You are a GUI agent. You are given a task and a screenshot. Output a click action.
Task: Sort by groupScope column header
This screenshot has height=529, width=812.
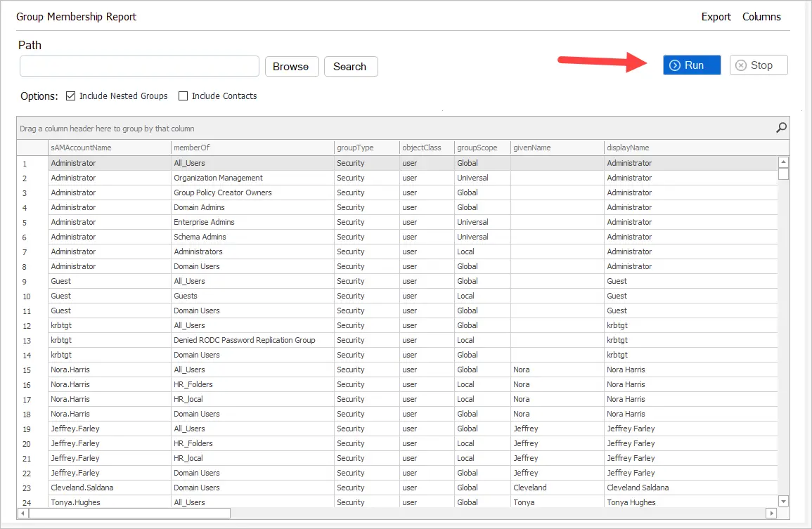coord(482,148)
